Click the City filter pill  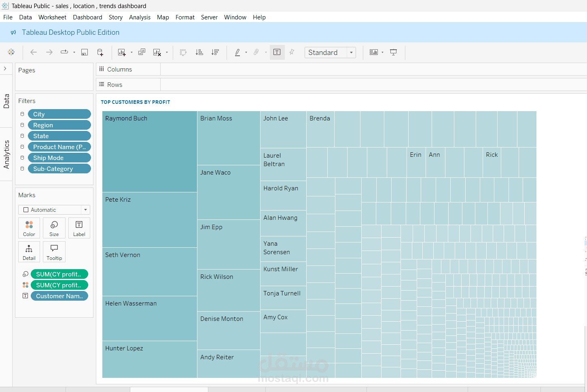pos(59,114)
